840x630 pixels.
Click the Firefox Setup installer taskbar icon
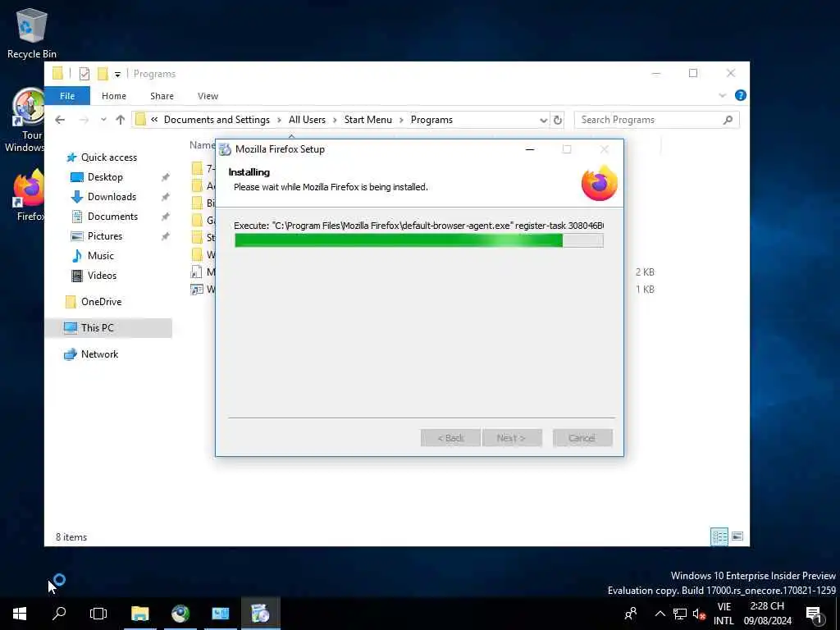(x=260, y=614)
